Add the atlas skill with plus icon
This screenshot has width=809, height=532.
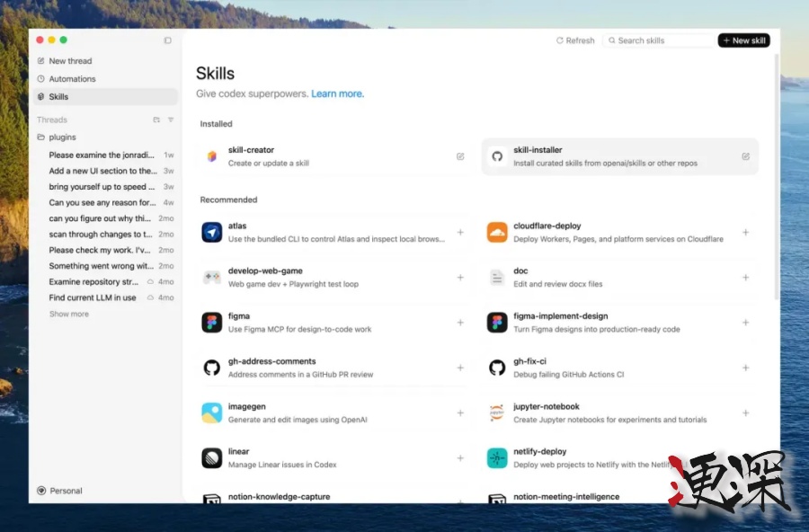(460, 233)
